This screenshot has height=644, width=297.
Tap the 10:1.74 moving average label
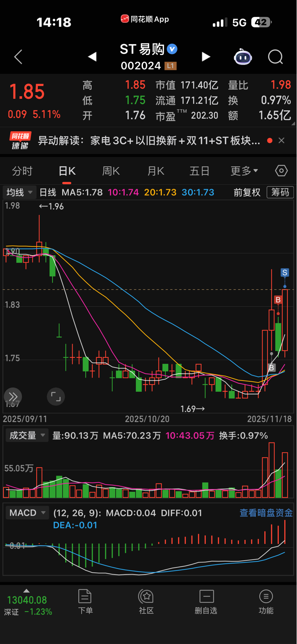(123, 192)
